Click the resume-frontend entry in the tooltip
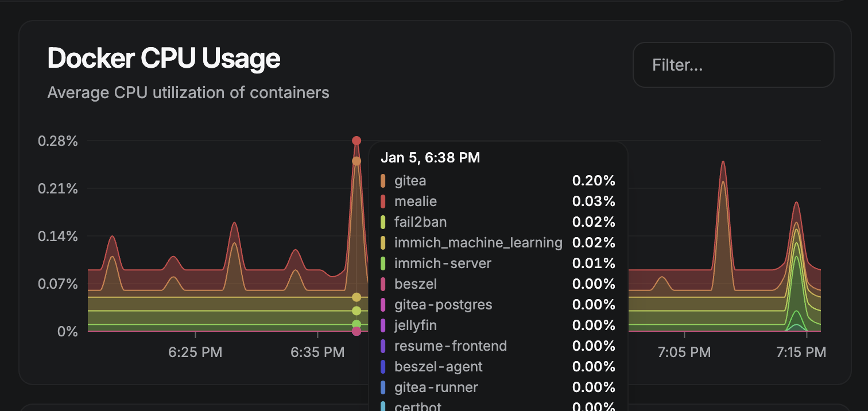 [450, 346]
